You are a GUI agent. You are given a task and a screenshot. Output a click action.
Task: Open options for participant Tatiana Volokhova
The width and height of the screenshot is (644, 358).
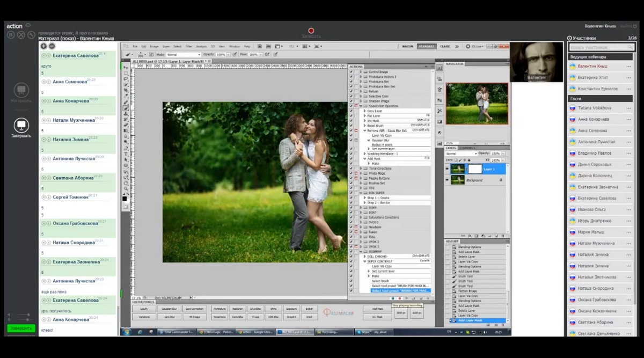point(627,108)
